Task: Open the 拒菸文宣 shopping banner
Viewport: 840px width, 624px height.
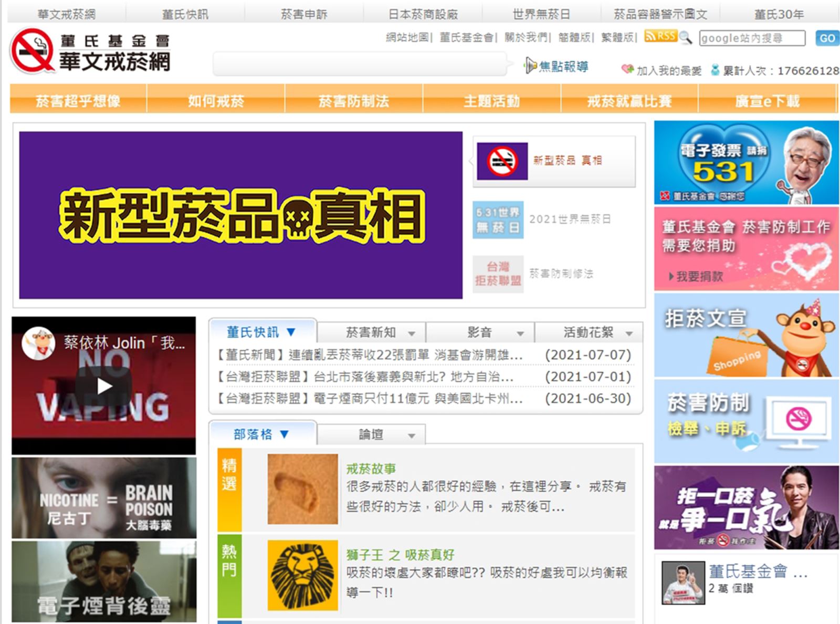Action: coord(746,335)
